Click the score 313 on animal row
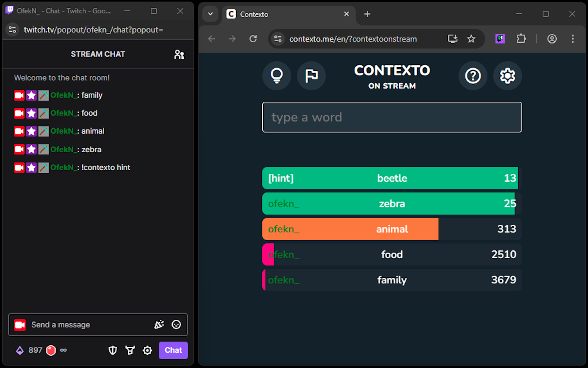 pyautogui.click(x=507, y=229)
